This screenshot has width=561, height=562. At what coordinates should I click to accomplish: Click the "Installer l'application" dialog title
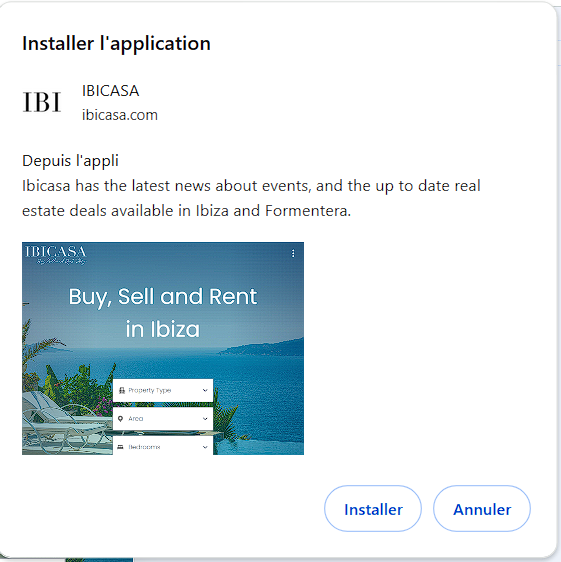pos(116,44)
